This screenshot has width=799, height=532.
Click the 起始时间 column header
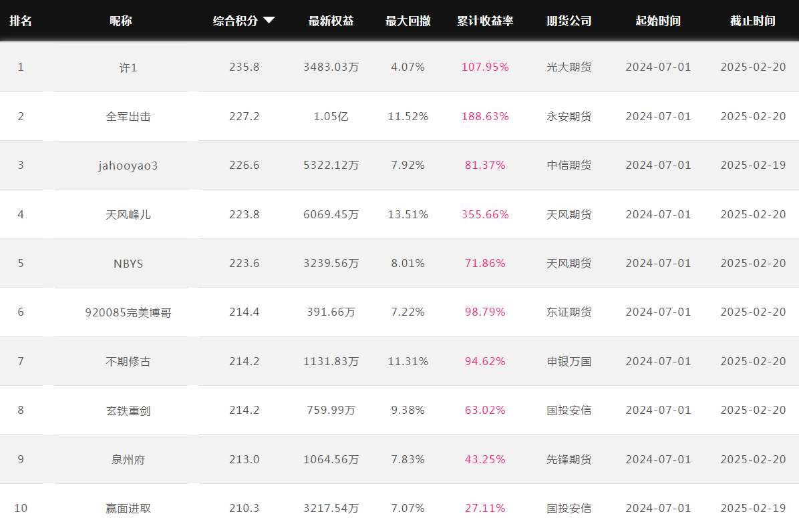coord(658,21)
